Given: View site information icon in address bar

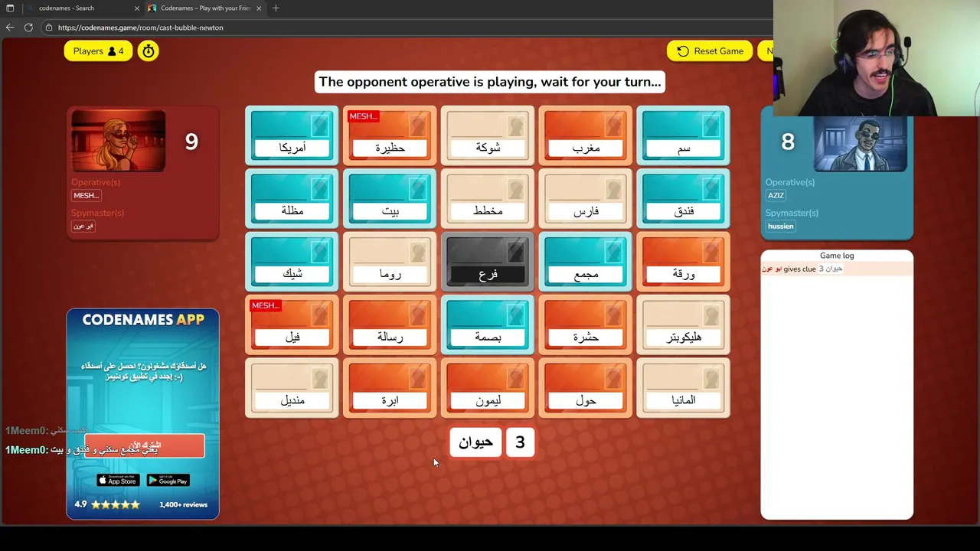Looking at the screenshot, I should 49,28.
